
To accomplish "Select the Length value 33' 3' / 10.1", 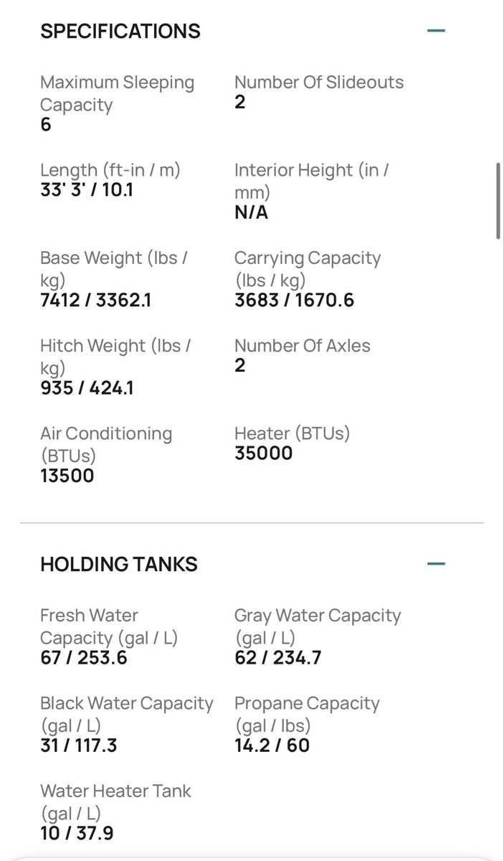I will click(87, 190).
